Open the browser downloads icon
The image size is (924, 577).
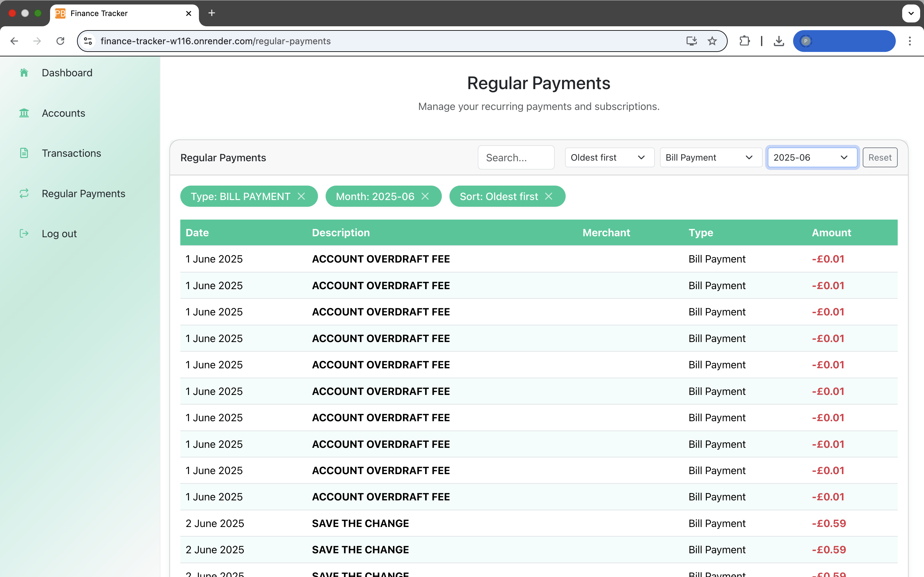[x=779, y=41]
